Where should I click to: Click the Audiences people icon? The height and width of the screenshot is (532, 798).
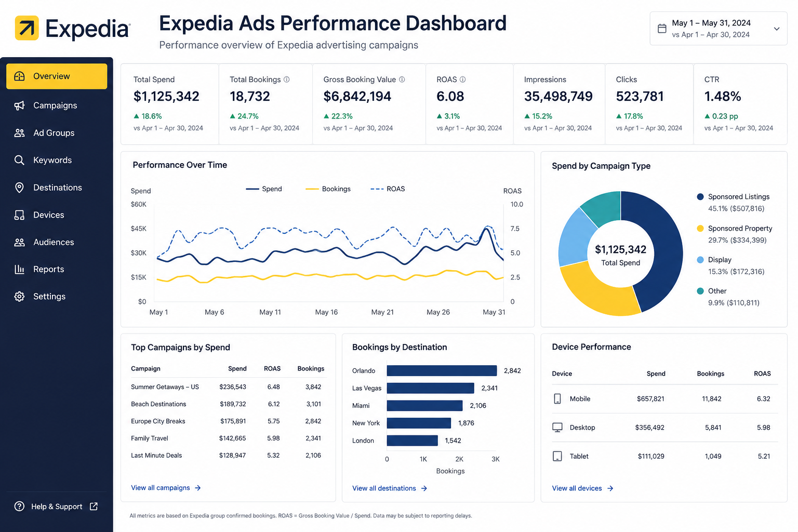pyautogui.click(x=19, y=242)
